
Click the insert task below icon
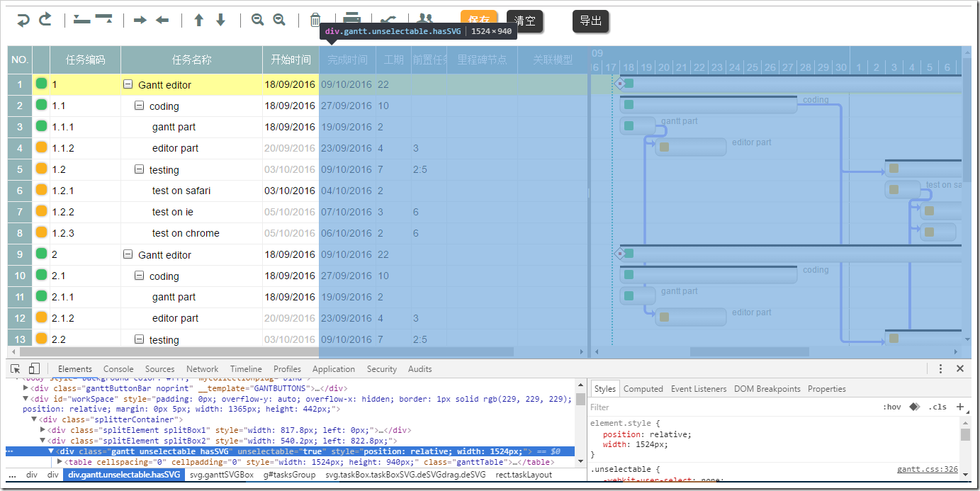click(x=103, y=20)
